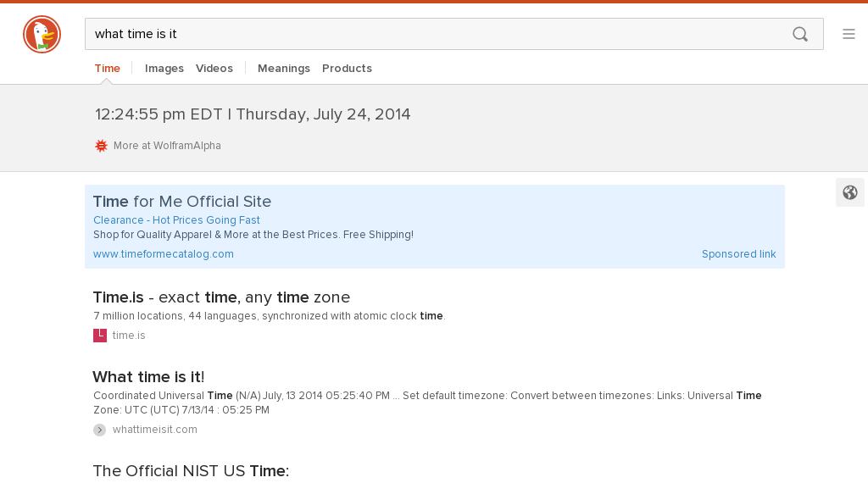Switch to the Images tab

pos(164,68)
